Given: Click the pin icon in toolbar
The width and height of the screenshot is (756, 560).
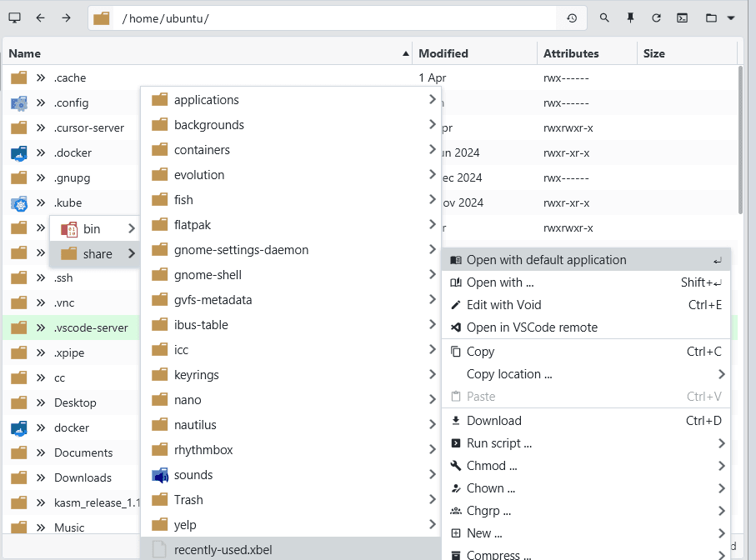Looking at the screenshot, I should (630, 17).
